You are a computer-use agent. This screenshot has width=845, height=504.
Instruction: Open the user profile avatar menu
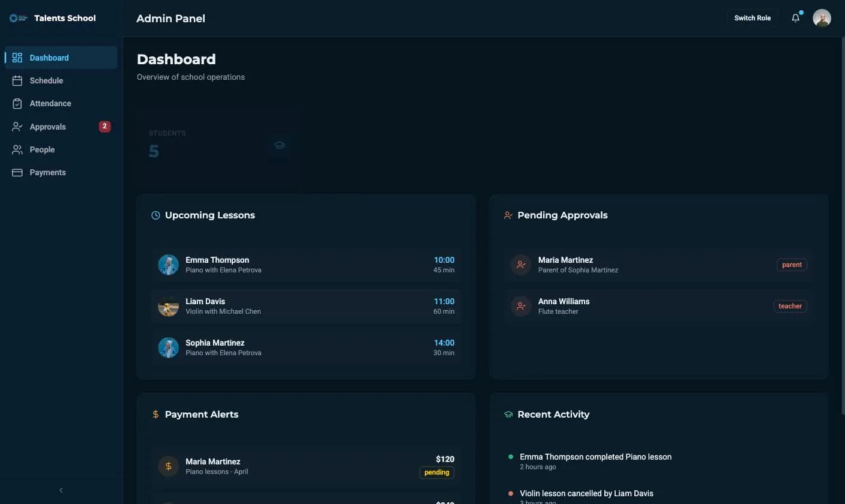[822, 18]
